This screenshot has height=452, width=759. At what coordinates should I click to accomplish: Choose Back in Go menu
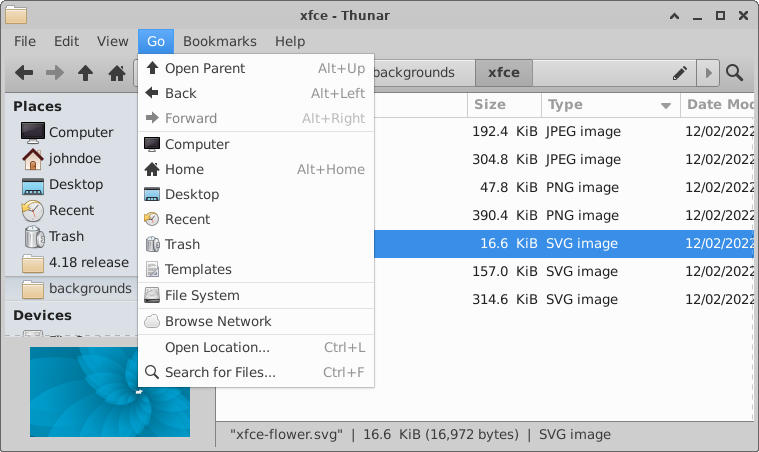[x=256, y=93]
